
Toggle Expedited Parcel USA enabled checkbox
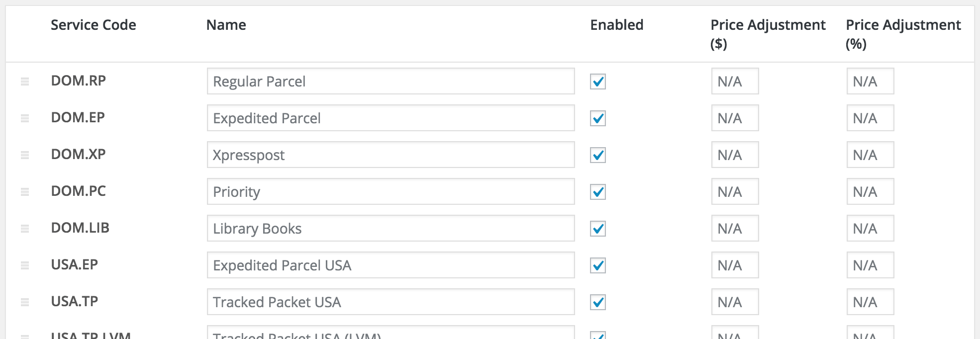click(x=597, y=265)
